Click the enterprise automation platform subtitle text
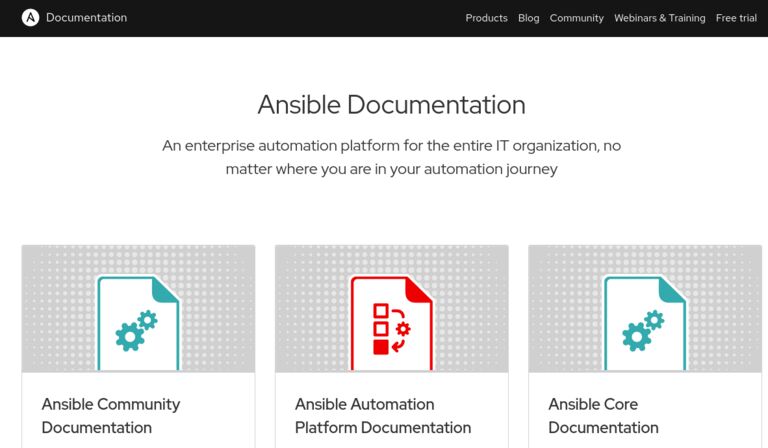Viewport: 768px width, 448px height. pos(392,157)
